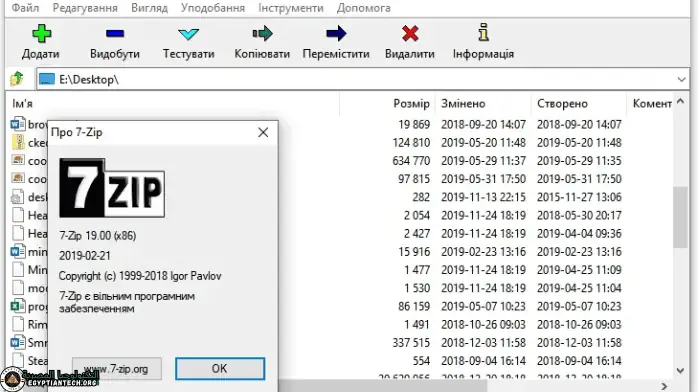Click the Тестувати checkmark icon
The image size is (698, 392).
[188, 34]
